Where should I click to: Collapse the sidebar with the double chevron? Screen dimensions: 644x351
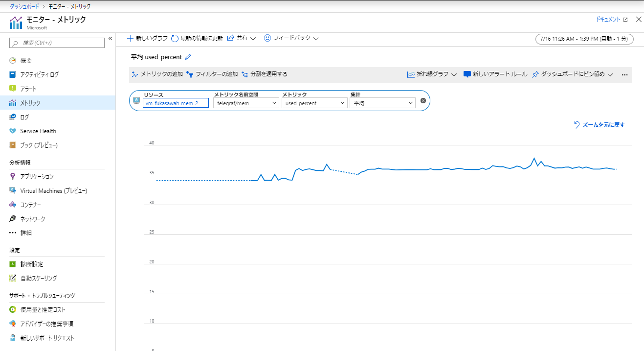(111, 38)
